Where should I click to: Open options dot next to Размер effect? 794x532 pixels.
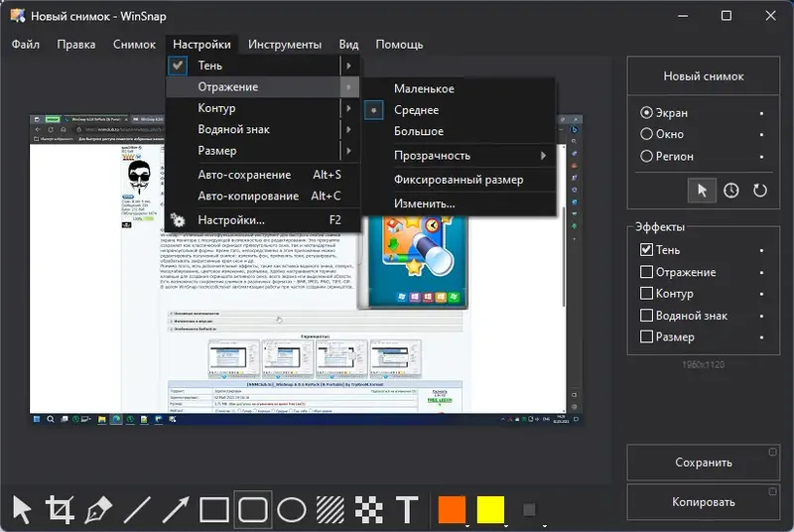(761, 337)
